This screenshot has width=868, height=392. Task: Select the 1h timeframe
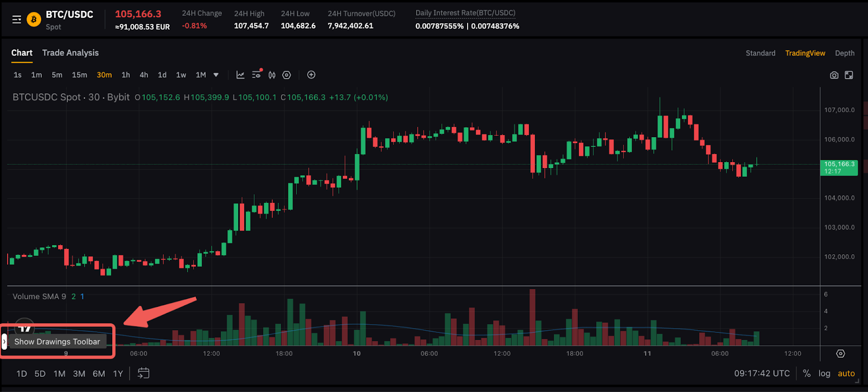pos(125,75)
